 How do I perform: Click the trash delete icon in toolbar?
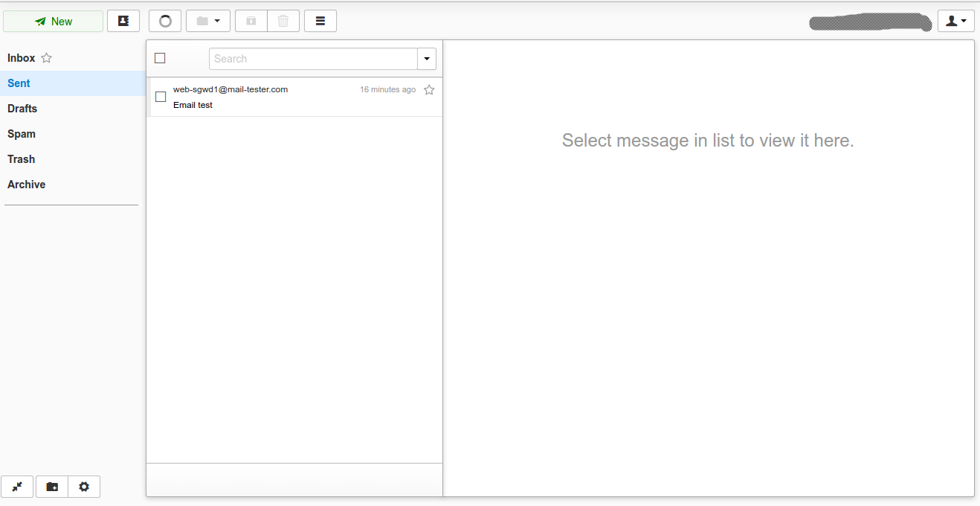283,21
